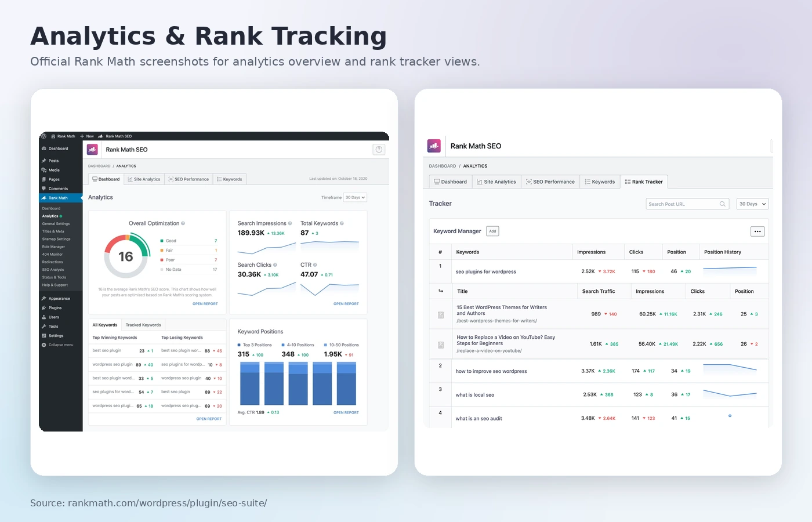Click info icon next to Overall Optimization
This screenshot has height=522, width=812.
pyautogui.click(x=183, y=223)
